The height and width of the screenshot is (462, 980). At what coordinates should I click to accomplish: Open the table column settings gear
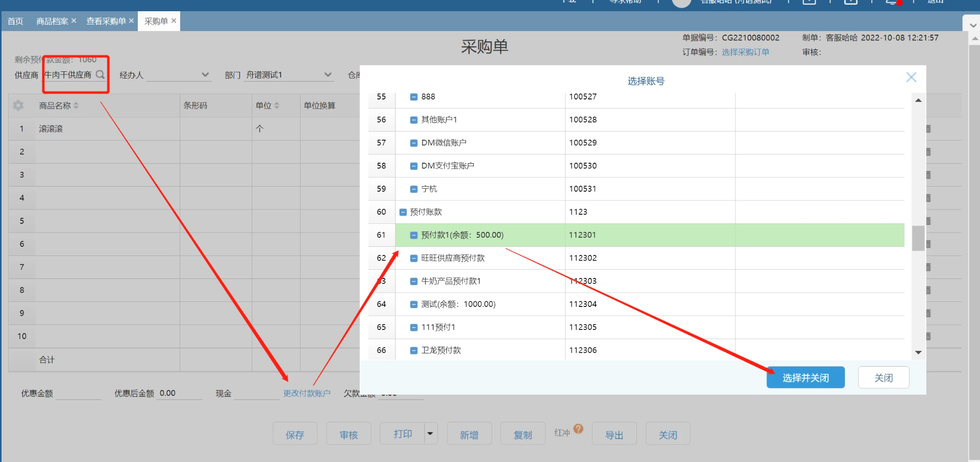pos(18,106)
